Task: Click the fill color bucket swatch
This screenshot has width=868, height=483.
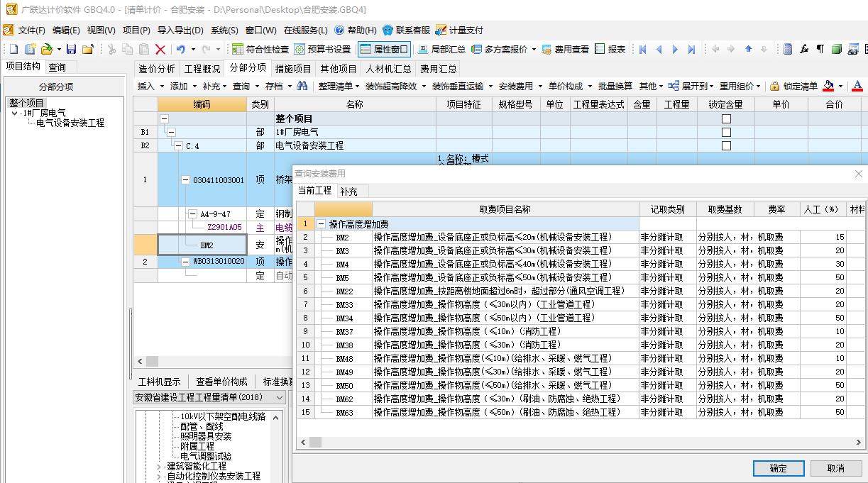Action: [x=828, y=86]
